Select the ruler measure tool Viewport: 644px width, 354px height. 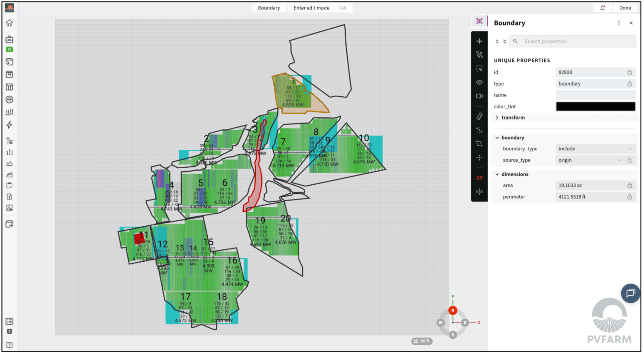click(x=479, y=116)
